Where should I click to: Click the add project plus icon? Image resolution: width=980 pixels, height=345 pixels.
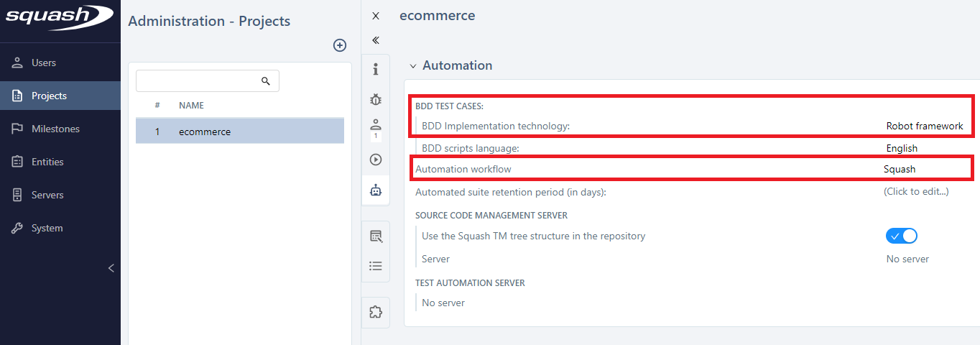point(340,45)
